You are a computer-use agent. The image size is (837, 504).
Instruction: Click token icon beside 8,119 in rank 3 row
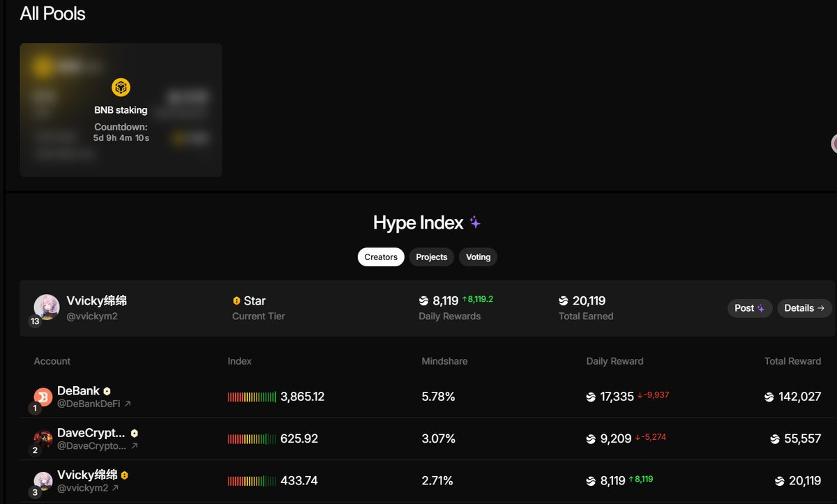pos(591,481)
